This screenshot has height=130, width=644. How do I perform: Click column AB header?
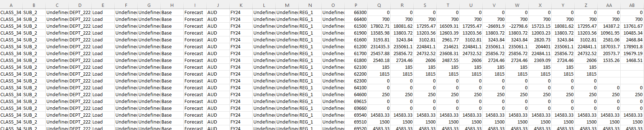tap(632, 5)
